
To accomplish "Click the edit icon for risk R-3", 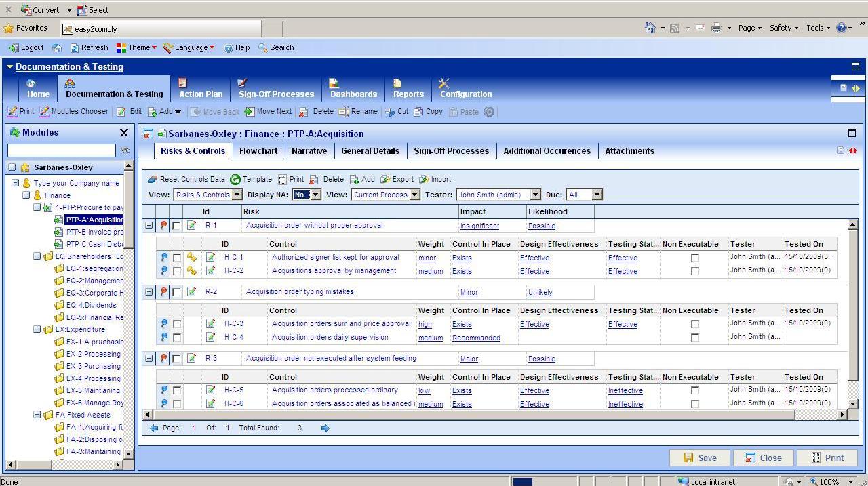I will click(191, 359).
